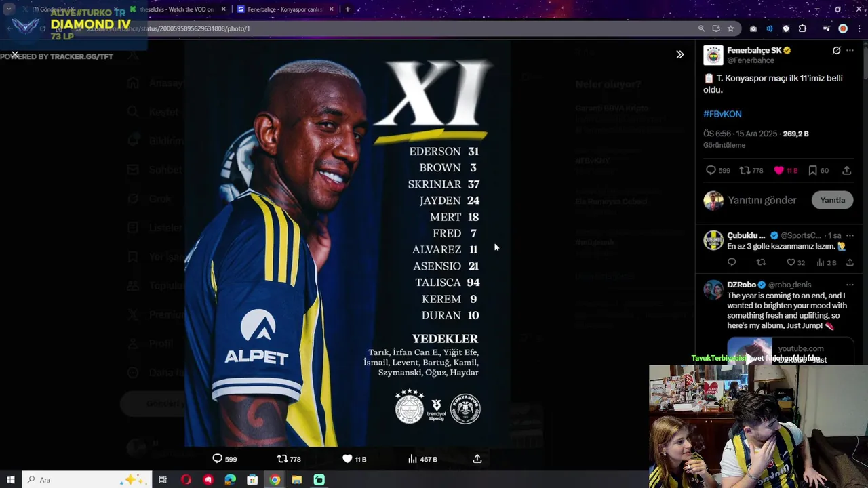The image size is (868, 488).
Task: Retweet Çubuklu's comment
Action: (761, 262)
